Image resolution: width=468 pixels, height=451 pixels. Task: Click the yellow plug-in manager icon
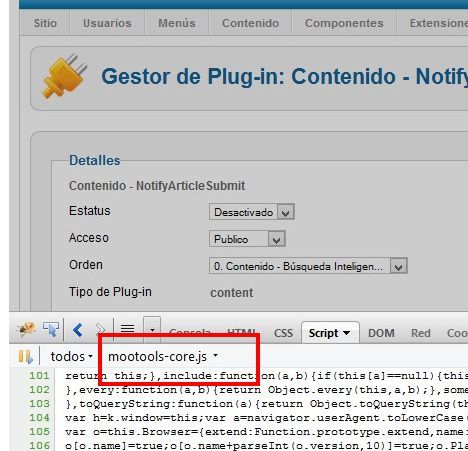click(x=64, y=76)
